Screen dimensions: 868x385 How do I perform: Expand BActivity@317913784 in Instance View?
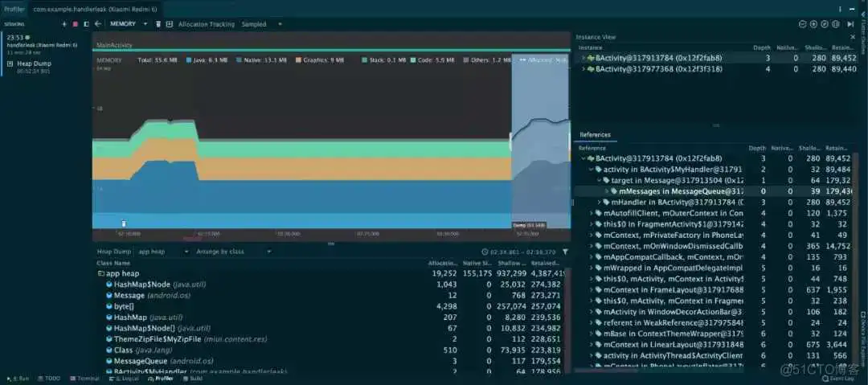[x=583, y=58]
